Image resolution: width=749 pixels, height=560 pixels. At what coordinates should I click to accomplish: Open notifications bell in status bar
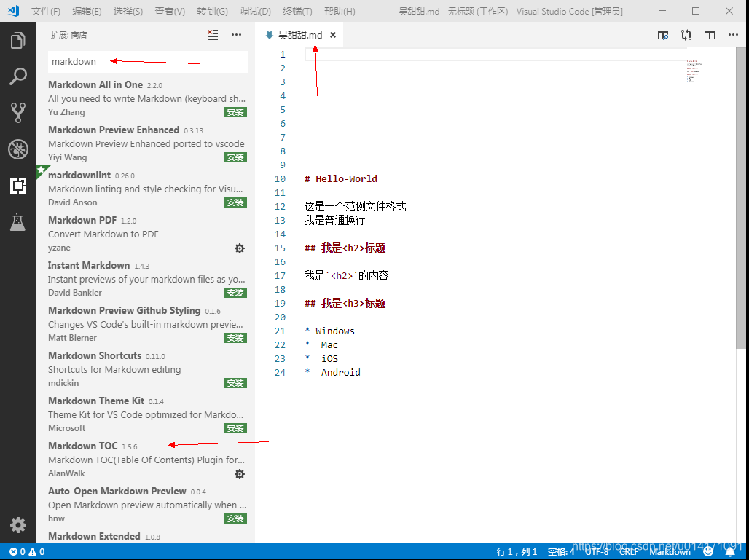tap(730, 552)
